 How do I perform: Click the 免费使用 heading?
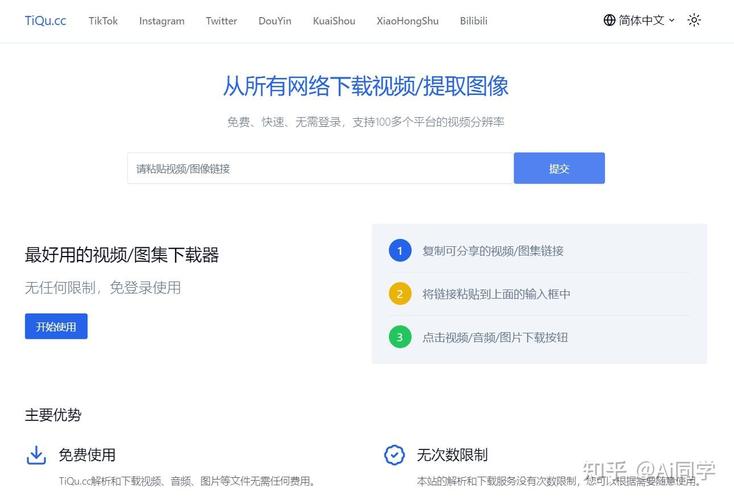click(87, 455)
